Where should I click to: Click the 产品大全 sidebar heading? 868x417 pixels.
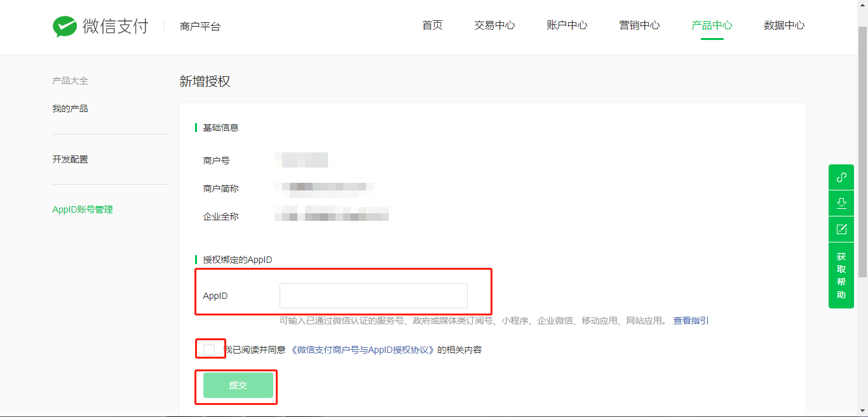(70, 81)
